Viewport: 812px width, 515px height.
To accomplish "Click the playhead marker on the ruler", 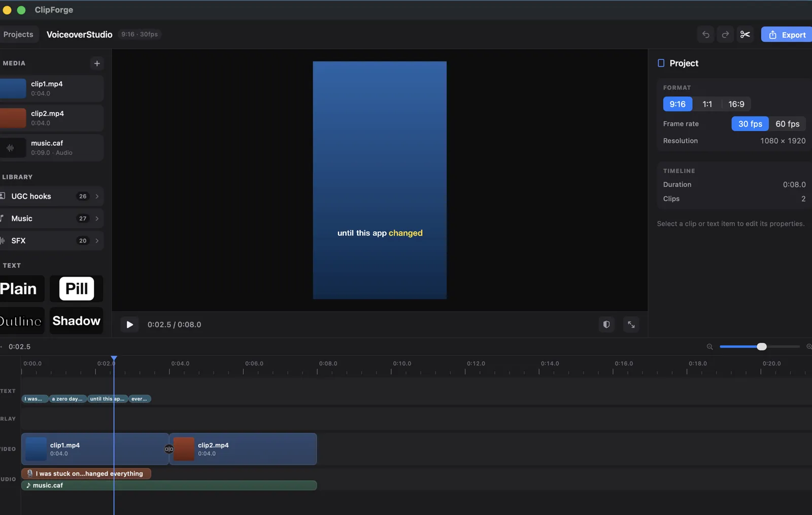I will tap(114, 359).
